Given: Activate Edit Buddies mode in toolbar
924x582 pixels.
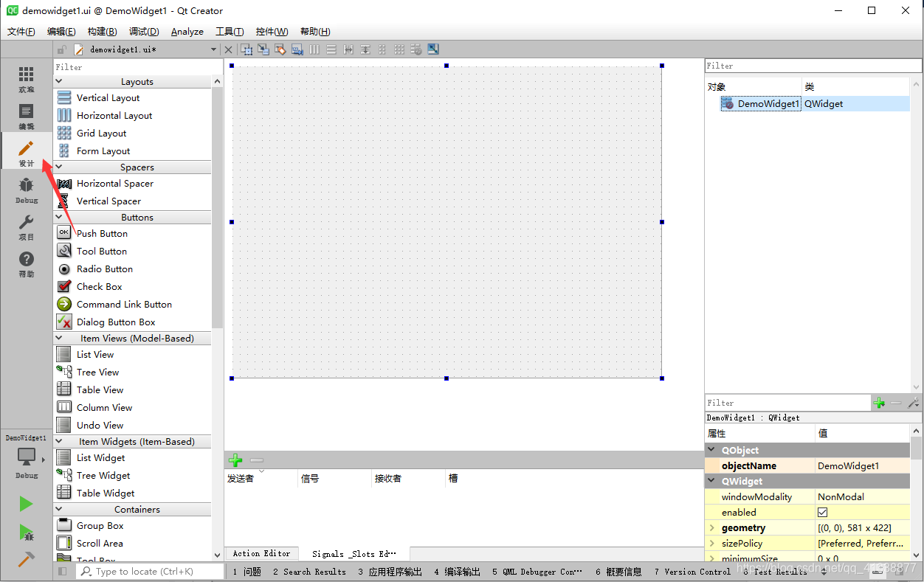Looking at the screenshot, I should point(280,49).
